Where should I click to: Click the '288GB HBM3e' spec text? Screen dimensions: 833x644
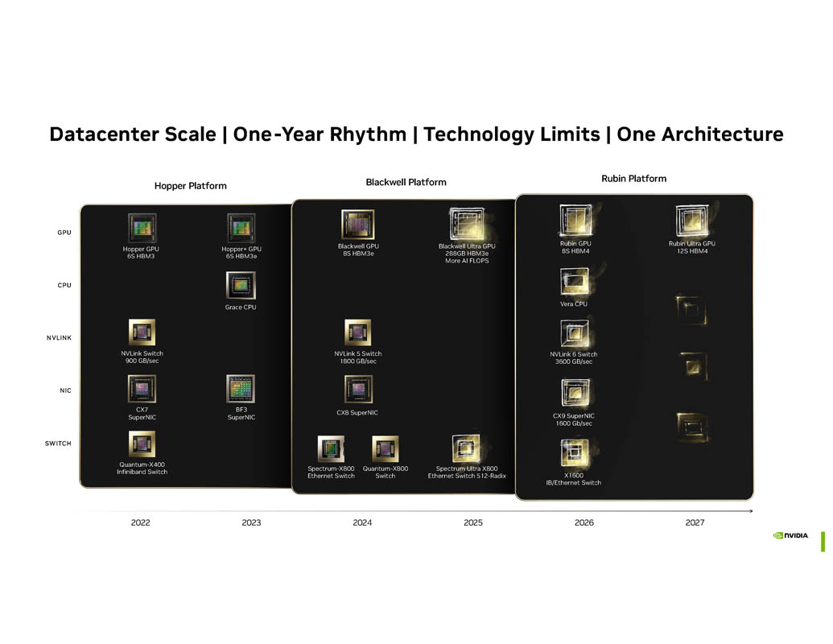click(x=467, y=254)
